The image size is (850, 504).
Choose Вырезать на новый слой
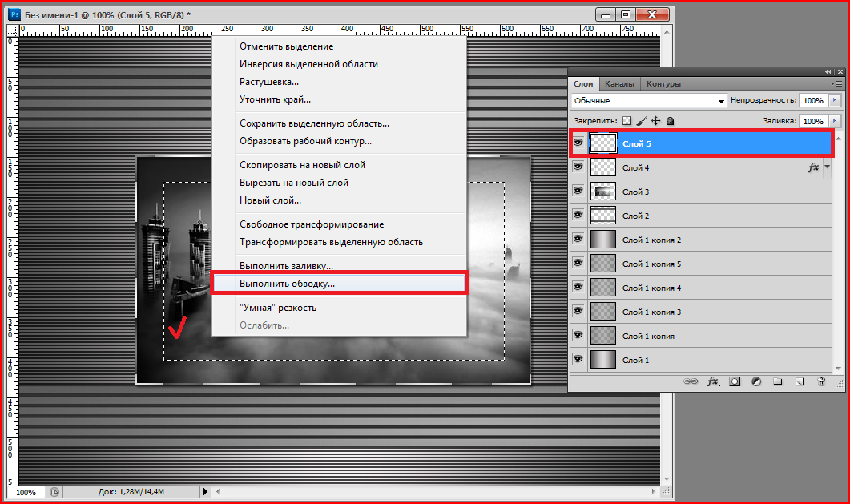click(294, 183)
